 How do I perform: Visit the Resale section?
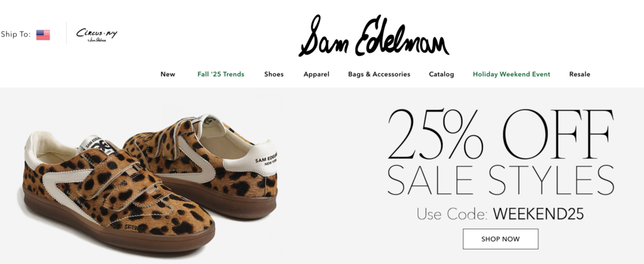(x=579, y=74)
